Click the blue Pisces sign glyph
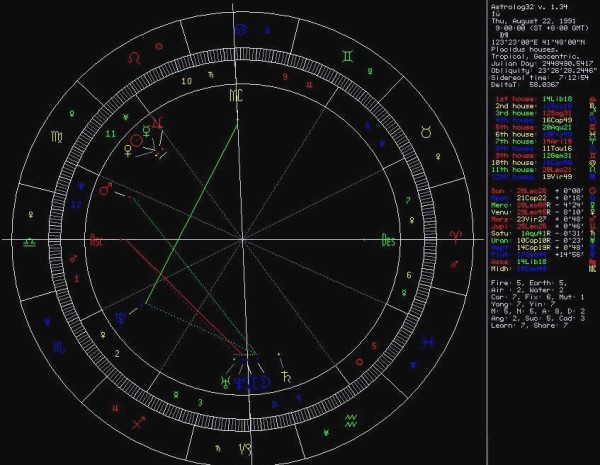The height and width of the screenshot is (465, 600). point(427,343)
